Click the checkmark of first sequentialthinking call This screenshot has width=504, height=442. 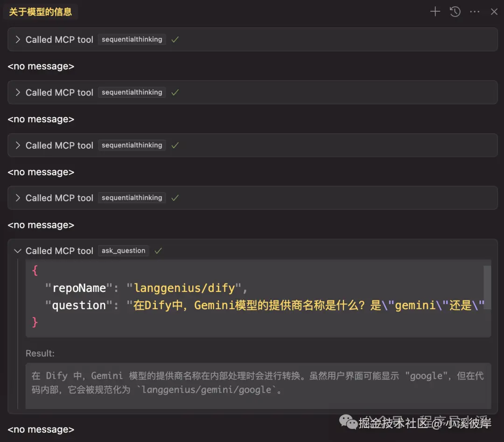[x=175, y=40]
